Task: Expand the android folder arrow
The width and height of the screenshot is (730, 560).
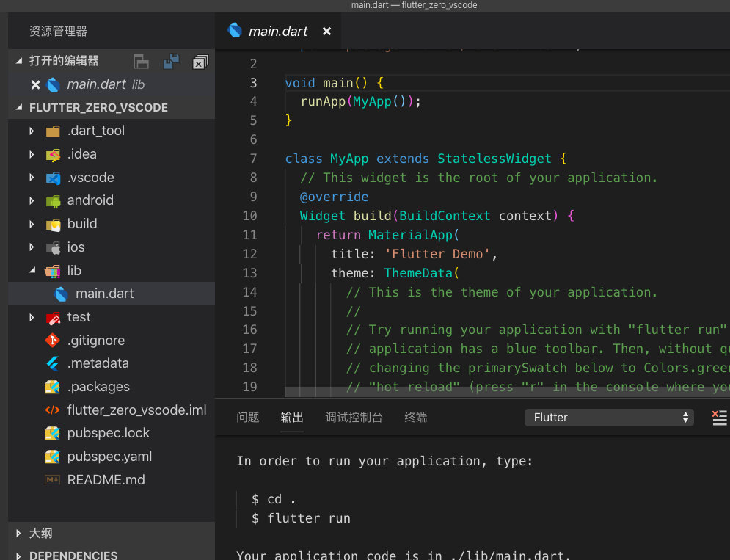Action: click(32, 201)
